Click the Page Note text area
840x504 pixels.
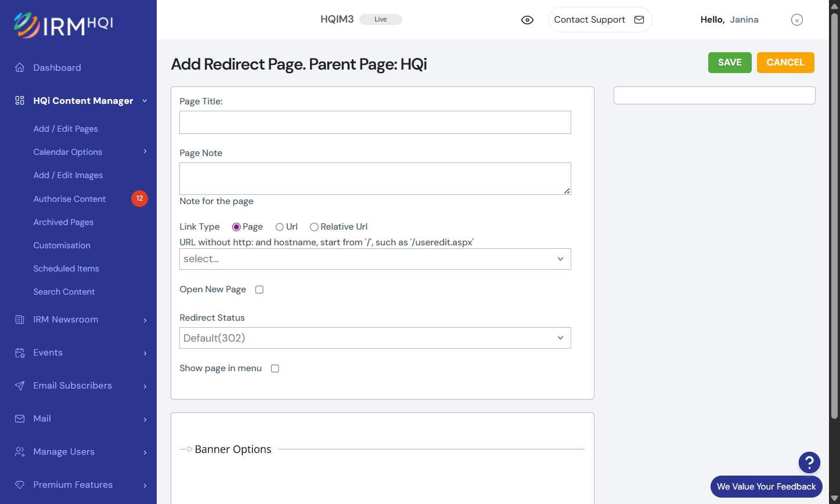(375, 179)
